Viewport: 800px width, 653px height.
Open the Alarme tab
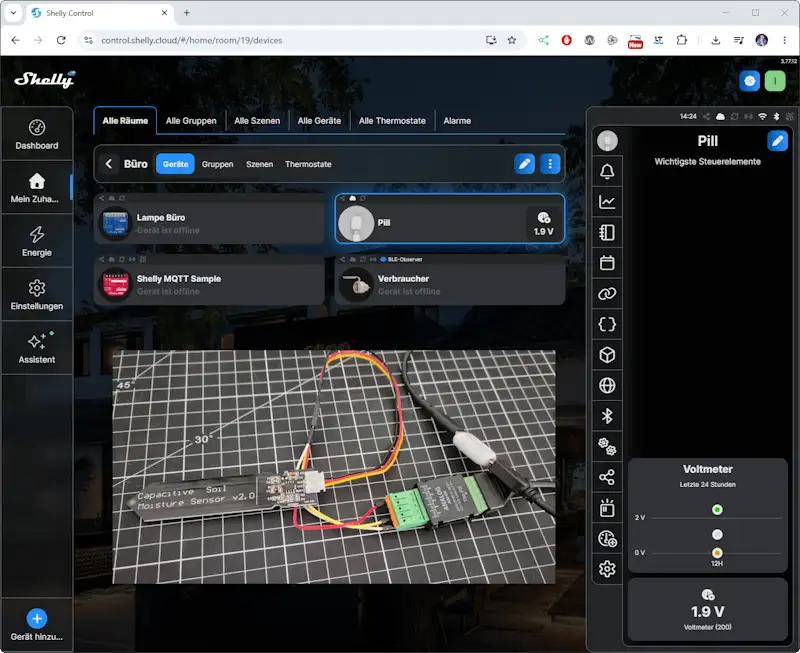[457, 121]
